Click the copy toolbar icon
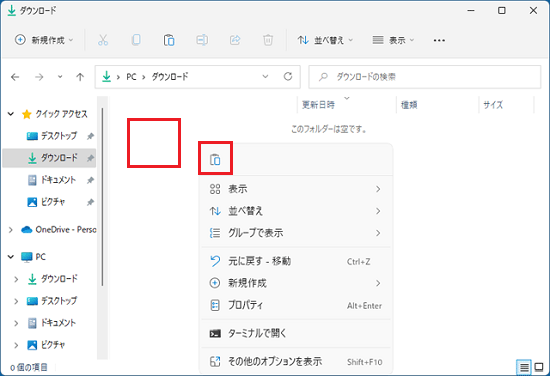 tap(136, 40)
